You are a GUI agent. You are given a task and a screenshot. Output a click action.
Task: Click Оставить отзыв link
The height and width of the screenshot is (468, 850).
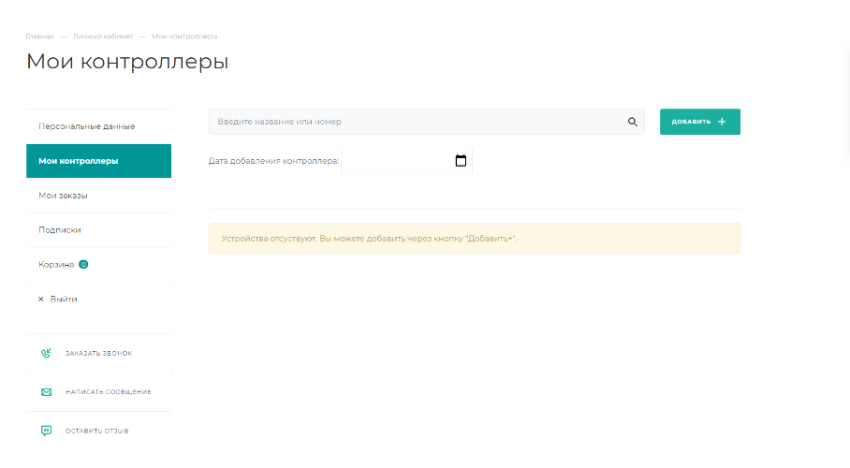[99, 431]
